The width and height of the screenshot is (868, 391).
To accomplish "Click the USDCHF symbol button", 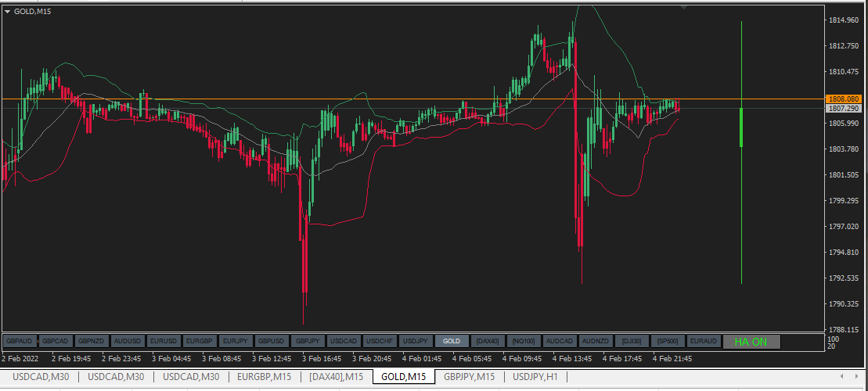I will tap(380, 341).
